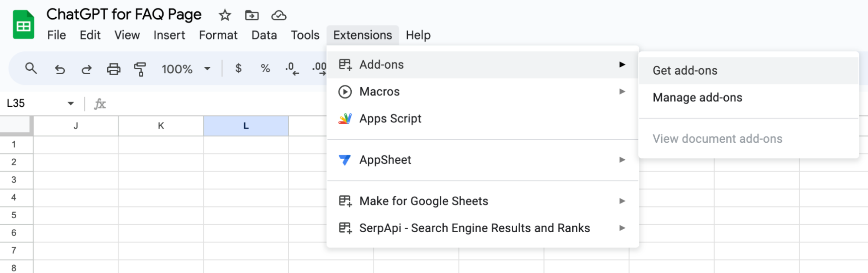Viewport: 868px width, 273px height.
Task: Click the AppSheet menu entry
Action: 482,160
